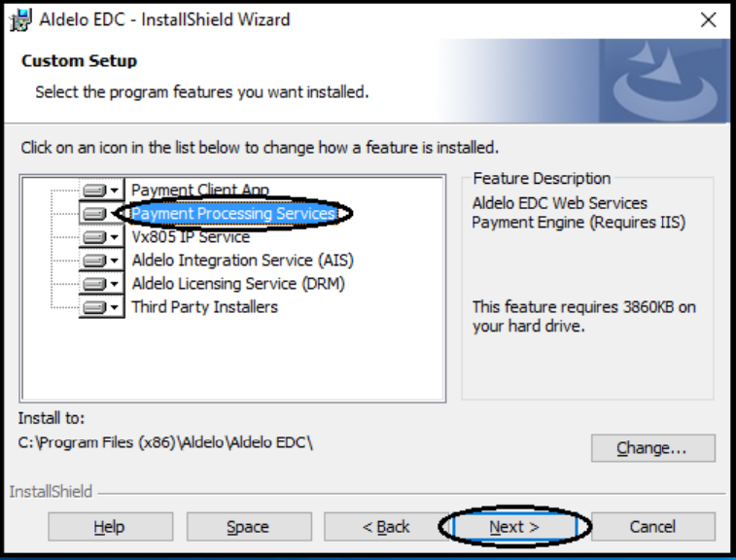The height and width of the screenshot is (560, 736).
Task: Check disk Space requirements button
Action: (x=249, y=527)
